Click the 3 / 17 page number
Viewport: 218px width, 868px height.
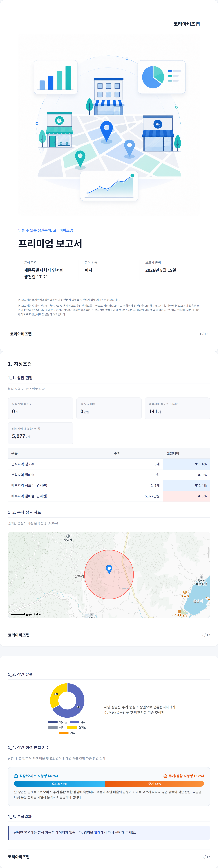tap(206, 857)
